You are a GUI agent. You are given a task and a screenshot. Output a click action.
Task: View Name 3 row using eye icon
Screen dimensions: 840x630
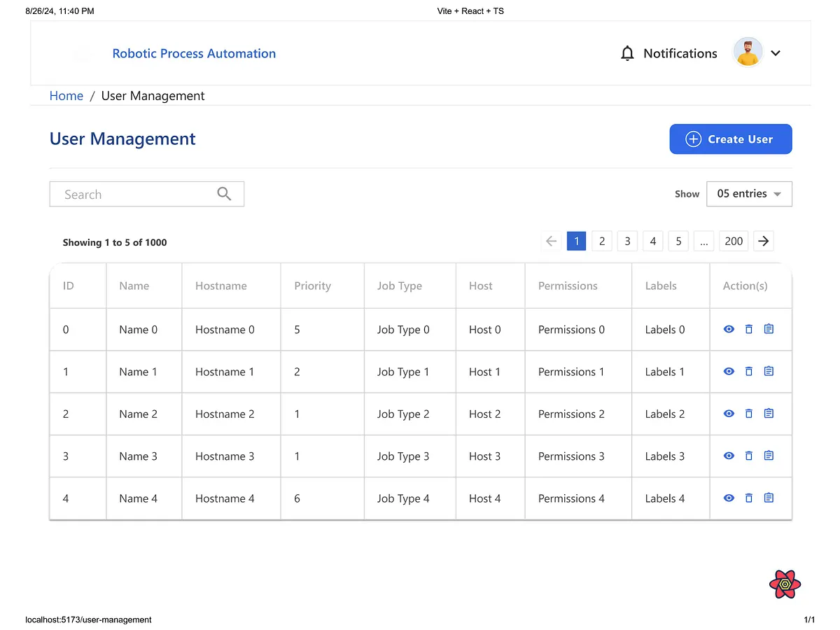click(729, 456)
